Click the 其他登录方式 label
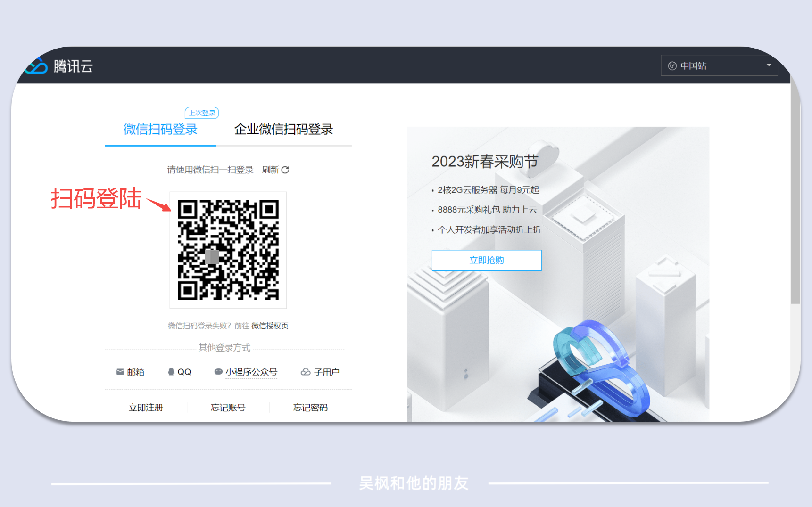The height and width of the screenshot is (507, 812). coord(224,348)
